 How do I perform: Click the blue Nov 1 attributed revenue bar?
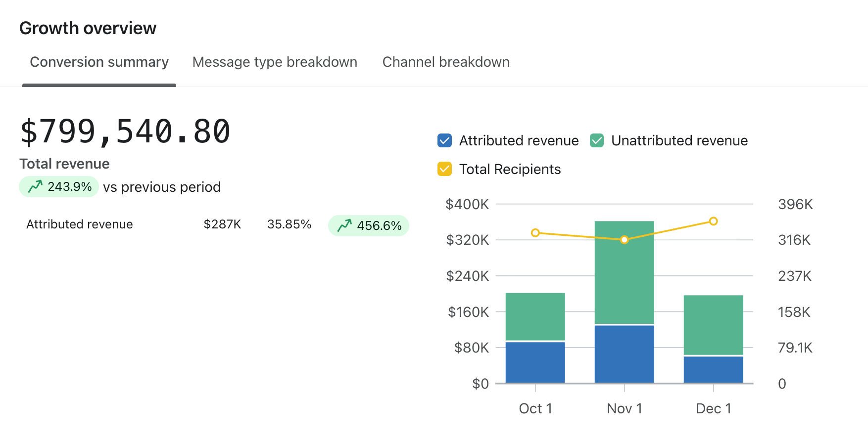point(624,354)
